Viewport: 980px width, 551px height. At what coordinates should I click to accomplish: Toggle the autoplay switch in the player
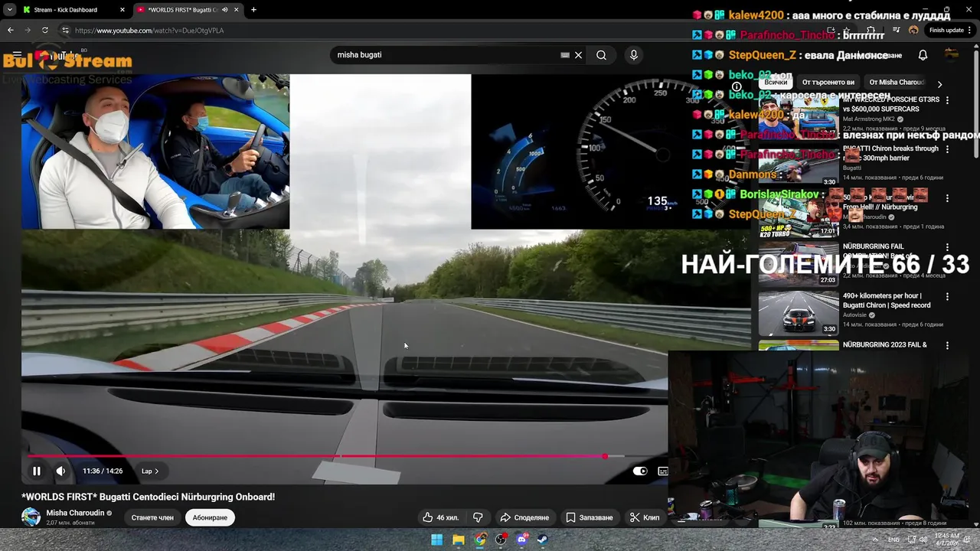[x=639, y=471]
